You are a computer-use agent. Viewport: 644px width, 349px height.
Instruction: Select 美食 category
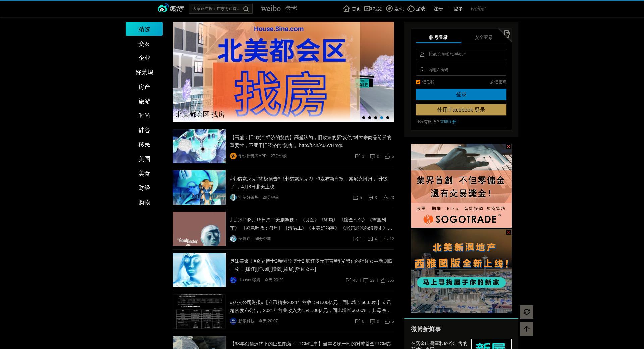pos(144,173)
